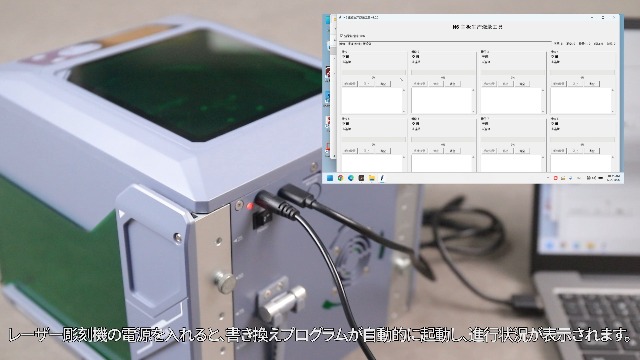Click the long bar under the tool's checkbox

(445, 41)
